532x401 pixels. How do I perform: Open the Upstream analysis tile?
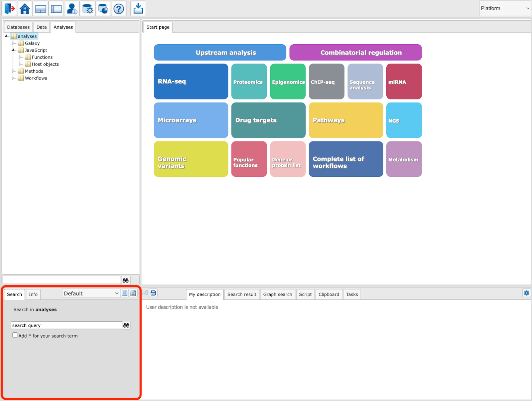point(220,53)
